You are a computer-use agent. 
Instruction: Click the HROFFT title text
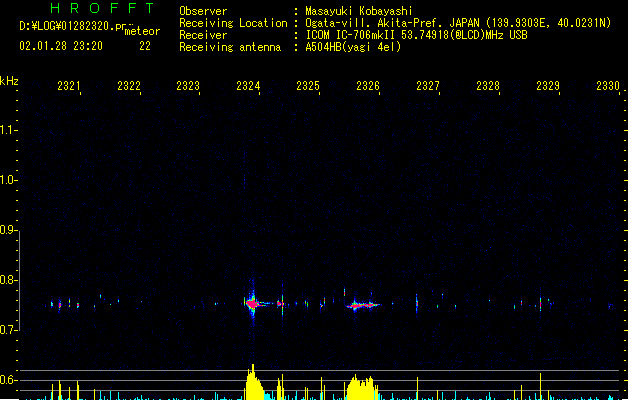tap(102, 8)
